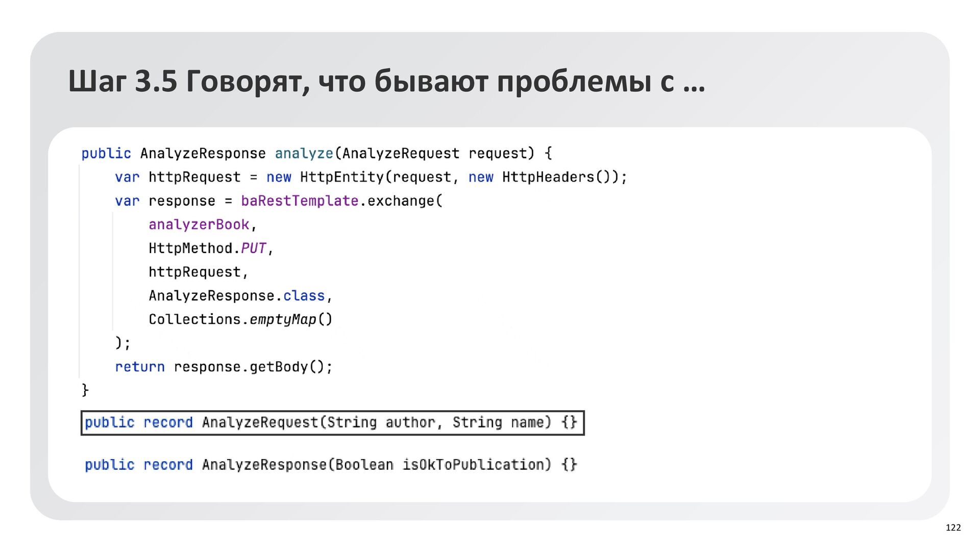980x552 pixels.
Task: Click 'AnalyzeResponse.class' argument
Action: [237, 296]
